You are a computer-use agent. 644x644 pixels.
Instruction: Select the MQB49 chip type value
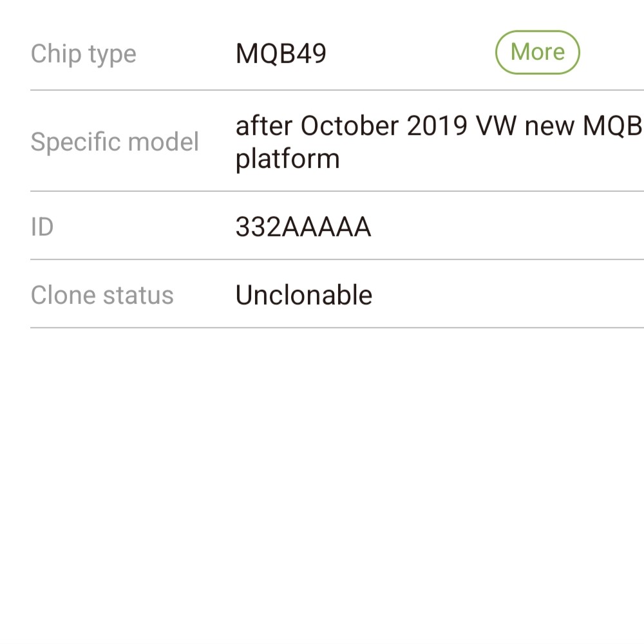tap(281, 54)
